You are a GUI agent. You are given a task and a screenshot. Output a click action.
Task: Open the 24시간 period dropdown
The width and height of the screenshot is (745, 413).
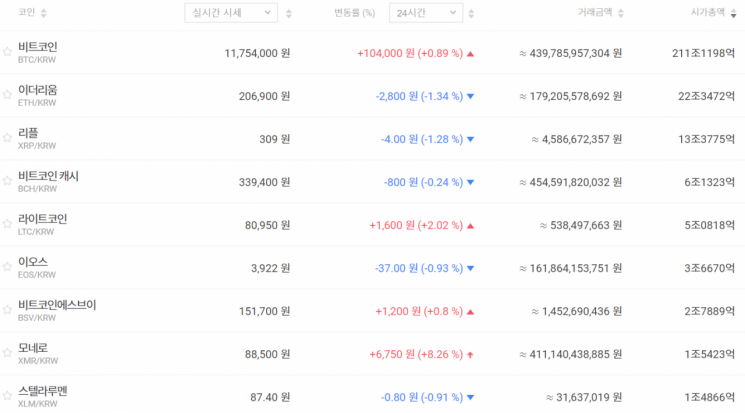tap(426, 13)
